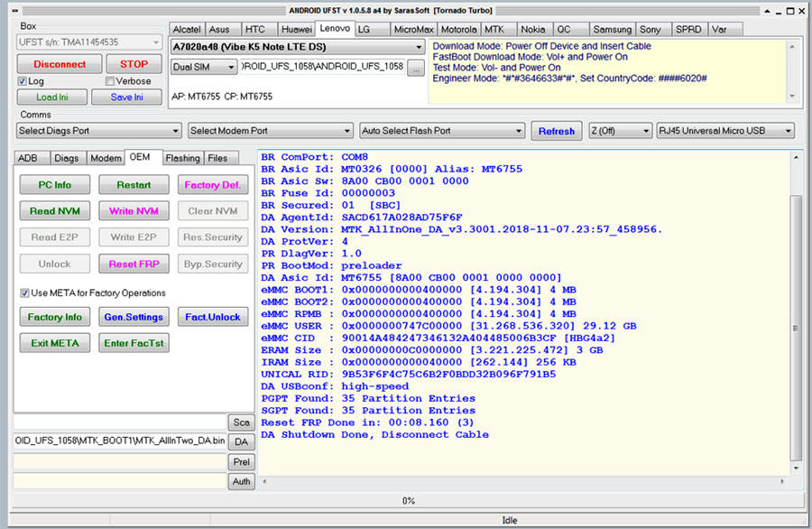The height and width of the screenshot is (529, 812).
Task: Open the MicroMax brand tab
Action: (414, 30)
